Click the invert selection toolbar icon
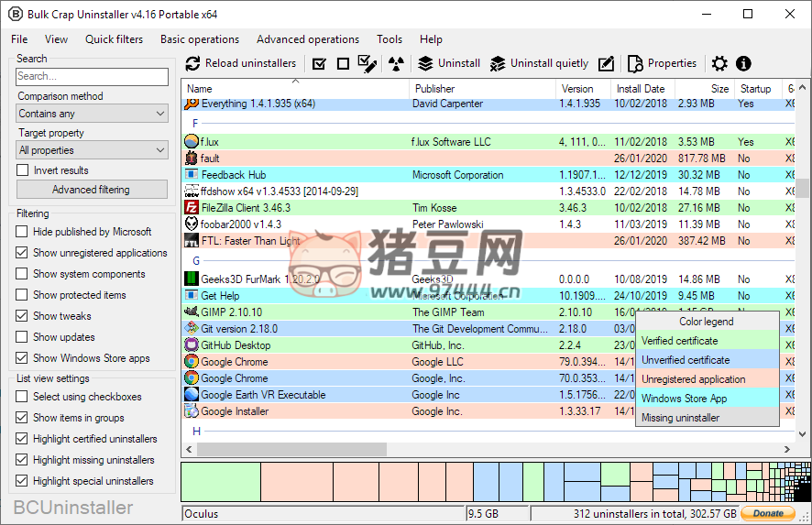This screenshot has width=812, height=525. [x=368, y=64]
